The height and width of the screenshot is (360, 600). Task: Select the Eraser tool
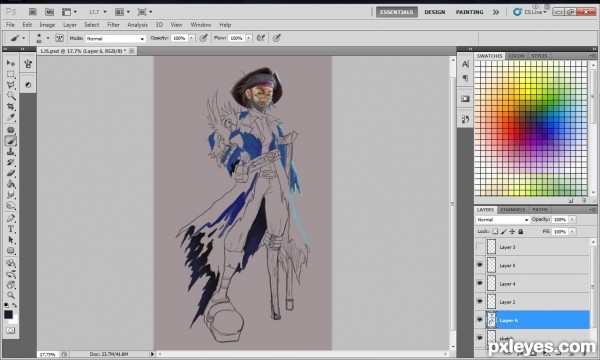click(11, 173)
